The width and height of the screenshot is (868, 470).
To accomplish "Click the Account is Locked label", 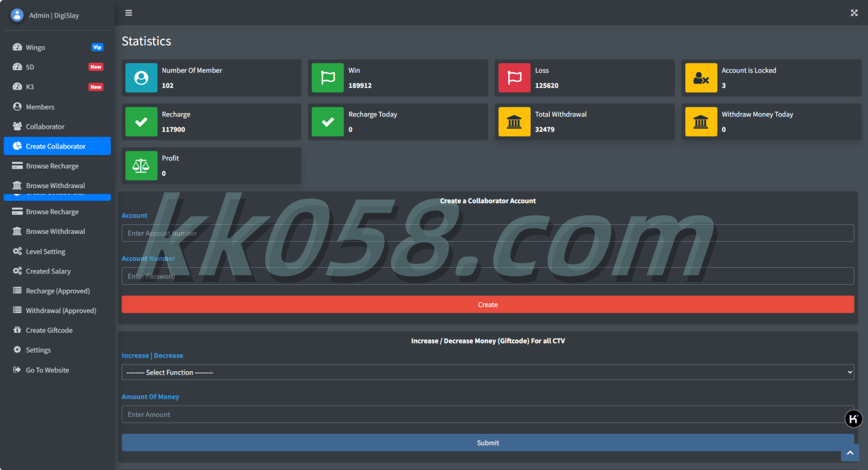I will coord(749,71).
